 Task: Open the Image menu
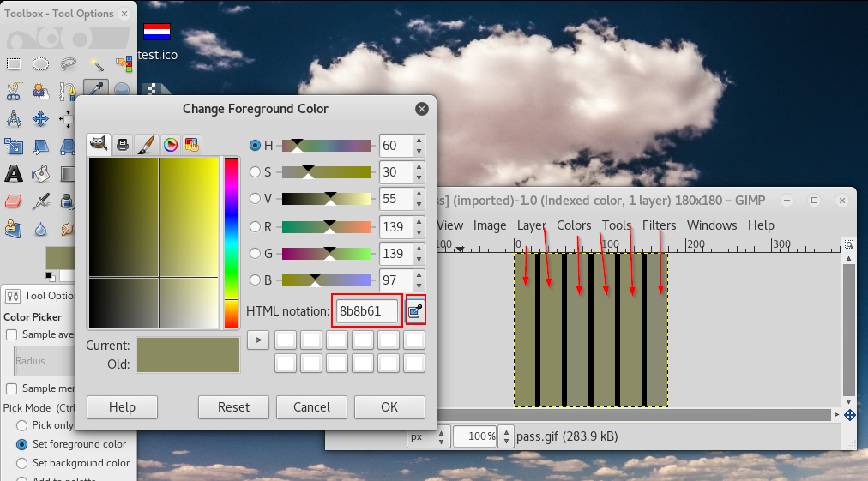click(x=490, y=225)
